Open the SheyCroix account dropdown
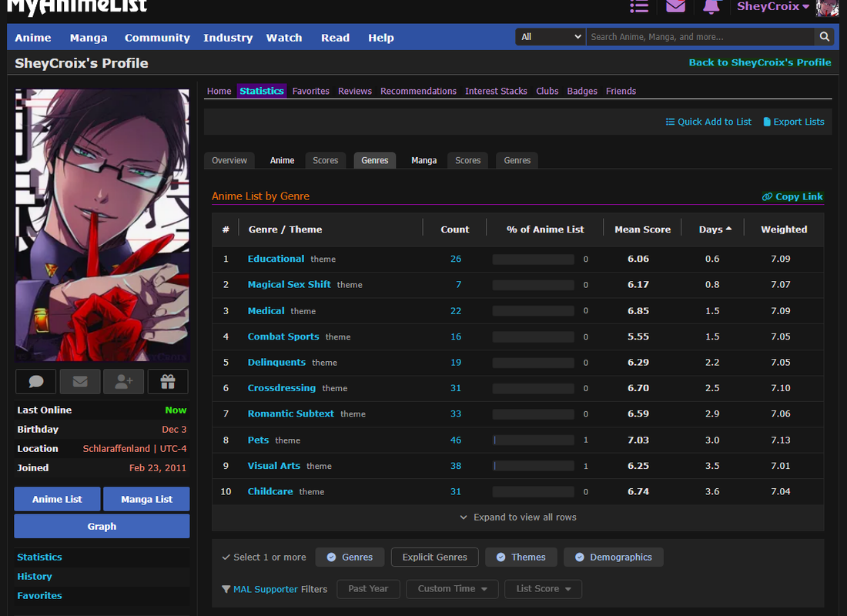The image size is (847, 616). 772,6
